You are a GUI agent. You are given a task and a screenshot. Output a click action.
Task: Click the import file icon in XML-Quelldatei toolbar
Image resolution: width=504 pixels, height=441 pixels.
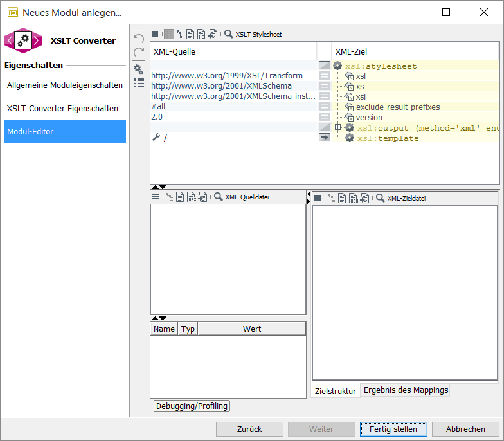pyautogui.click(x=203, y=197)
